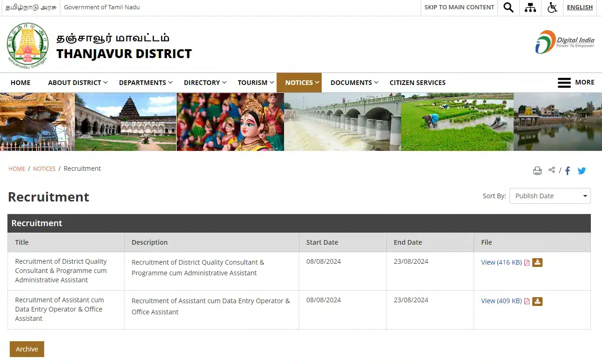Switch language with ENGLISH link
Viewport: 602px width, 364px height.
[x=580, y=7]
